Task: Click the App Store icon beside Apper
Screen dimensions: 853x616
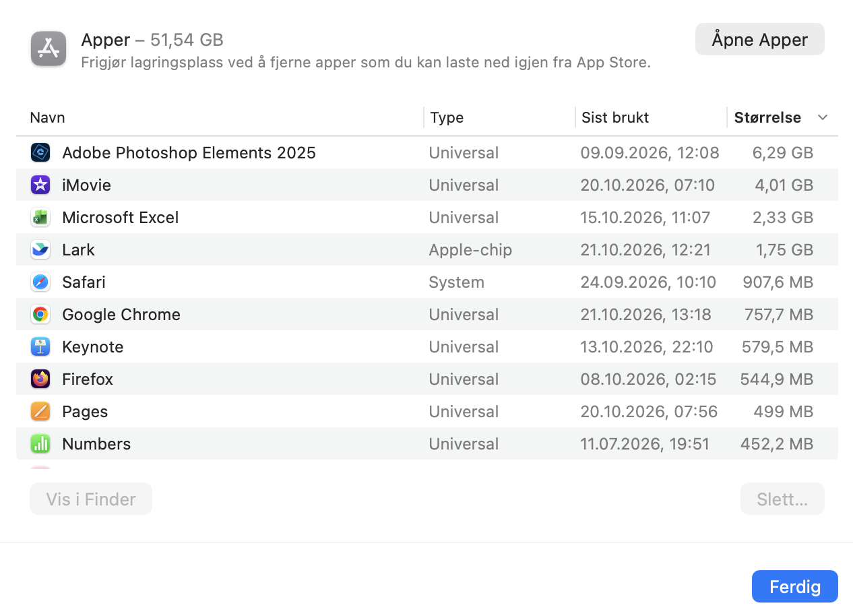Action: (49, 49)
